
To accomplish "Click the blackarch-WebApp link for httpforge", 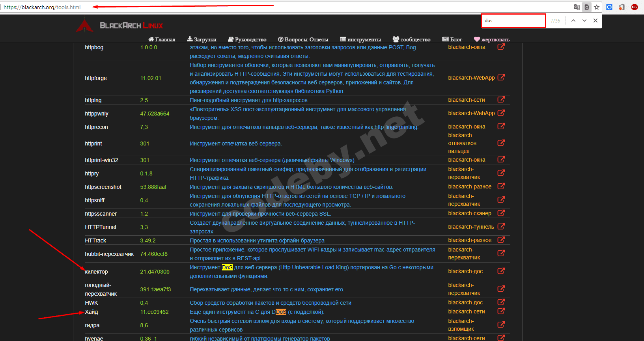I will pos(471,78).
